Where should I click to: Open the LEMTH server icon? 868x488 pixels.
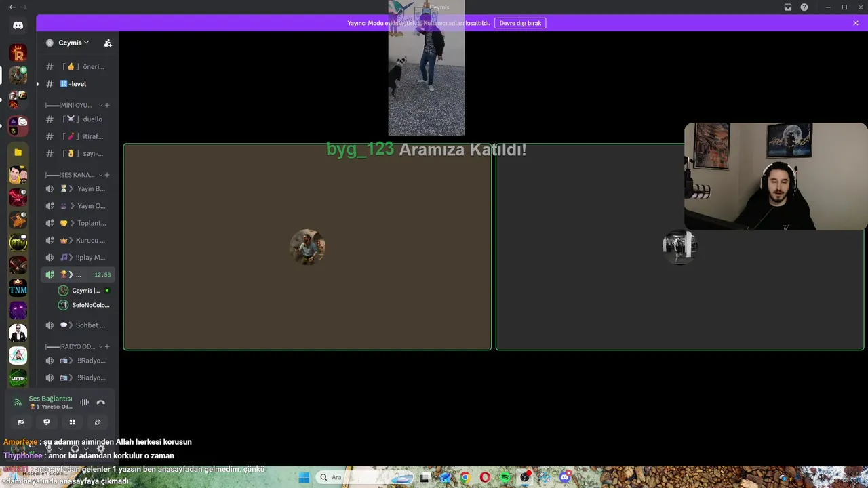click(x=18, y=378)
